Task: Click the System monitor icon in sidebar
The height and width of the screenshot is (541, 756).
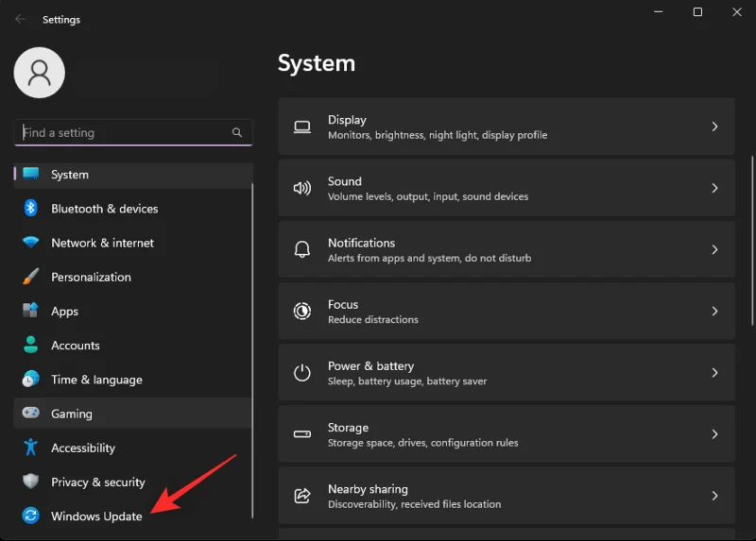Action: (x=31, y=174)
